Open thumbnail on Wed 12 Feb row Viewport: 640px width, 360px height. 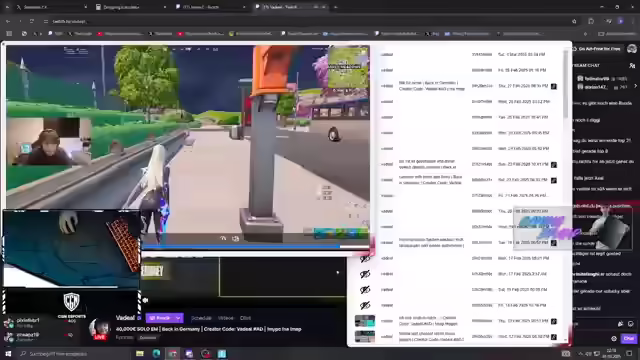point(365,336)
